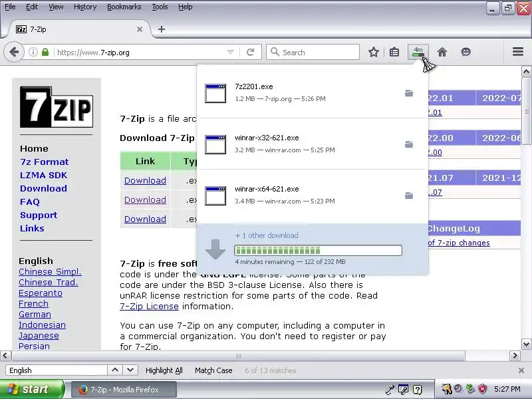Find previous match with up arrow
This screenshot has width=532, height=399.
click(115, 370)
